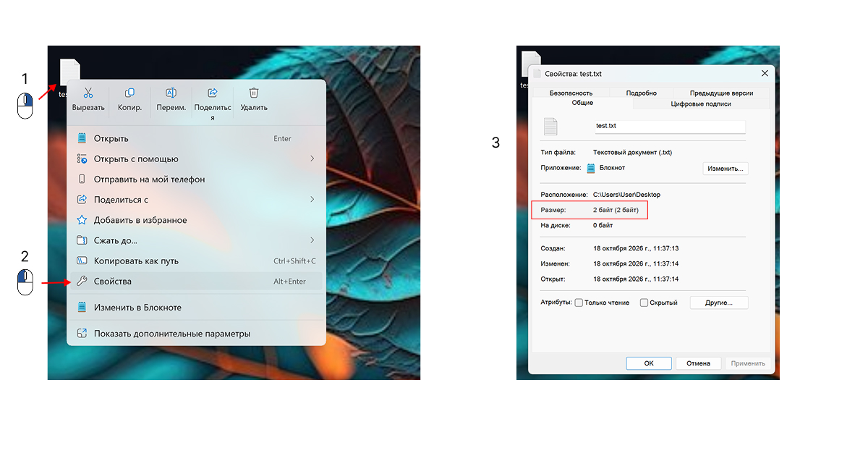Click the Удалить trash icon

pos(254,93)
